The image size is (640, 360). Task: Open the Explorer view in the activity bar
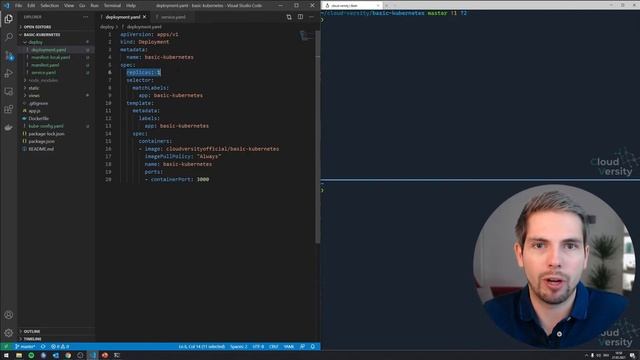pyautogui.click(x=9, y=19)
